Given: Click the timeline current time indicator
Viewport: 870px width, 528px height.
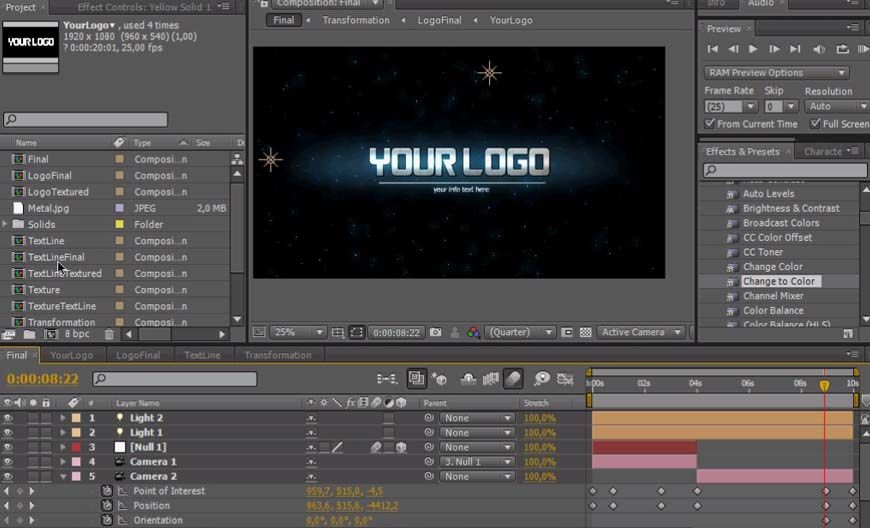Looking at the screenshot, I should tap(825, 385).
